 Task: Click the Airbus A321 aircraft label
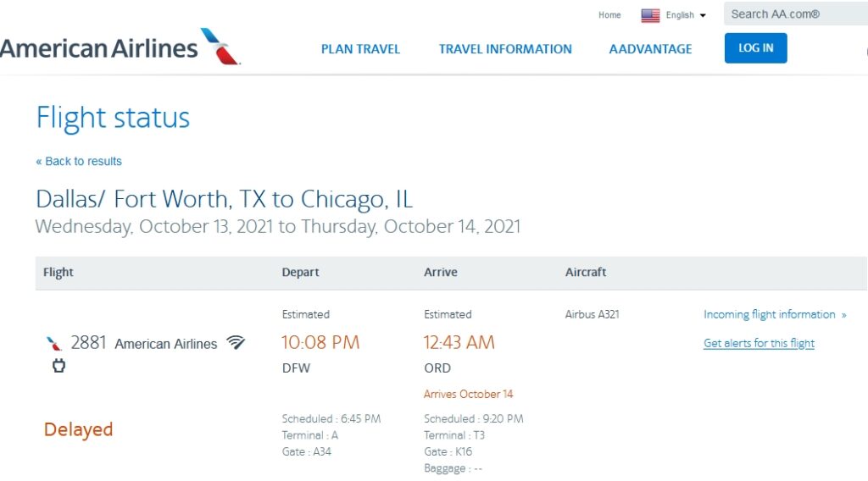tap(592, 314)
